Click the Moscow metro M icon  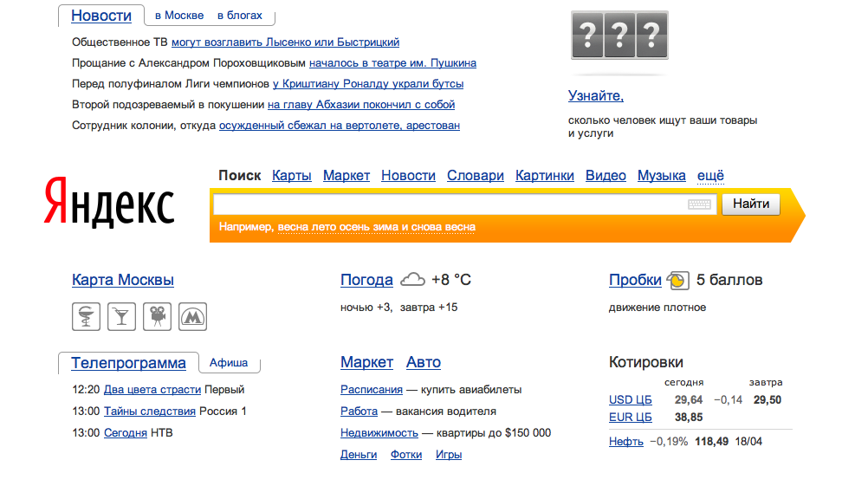pyautogui.click(x=192, y=317)
